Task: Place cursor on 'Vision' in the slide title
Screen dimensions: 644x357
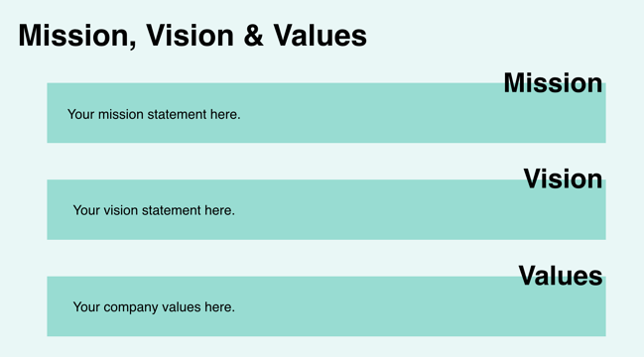Action: (191, 36)
